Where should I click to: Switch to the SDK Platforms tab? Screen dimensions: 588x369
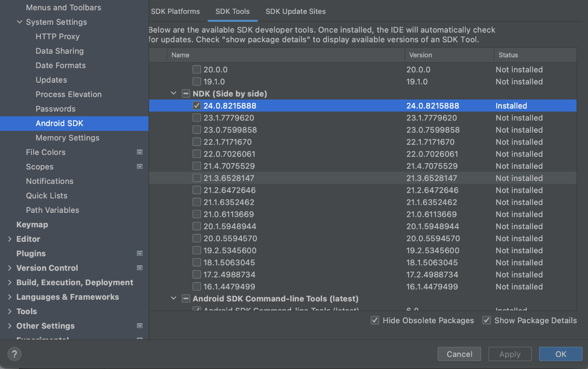pos(175,11)
